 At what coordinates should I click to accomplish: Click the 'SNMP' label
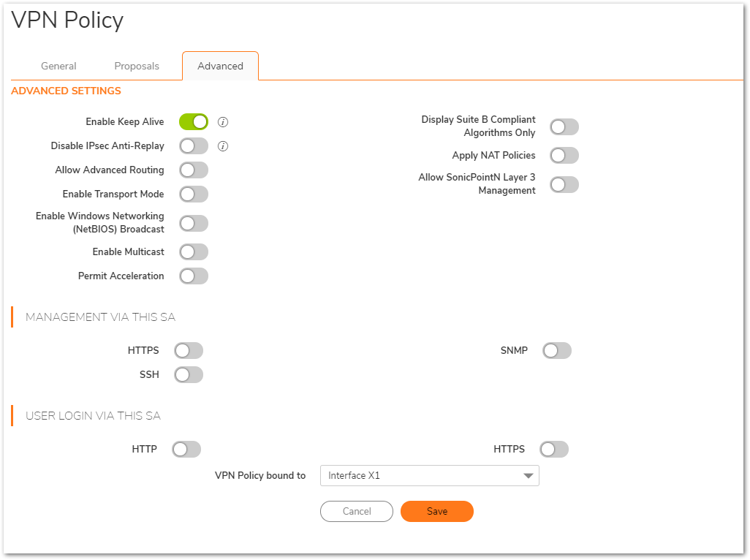514,350
